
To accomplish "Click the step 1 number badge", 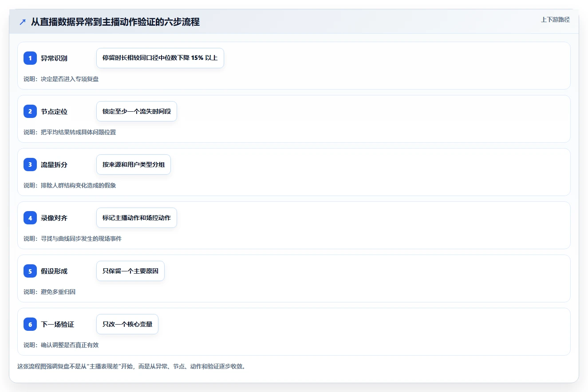I will pyautogui.click(x=30, y=58).
